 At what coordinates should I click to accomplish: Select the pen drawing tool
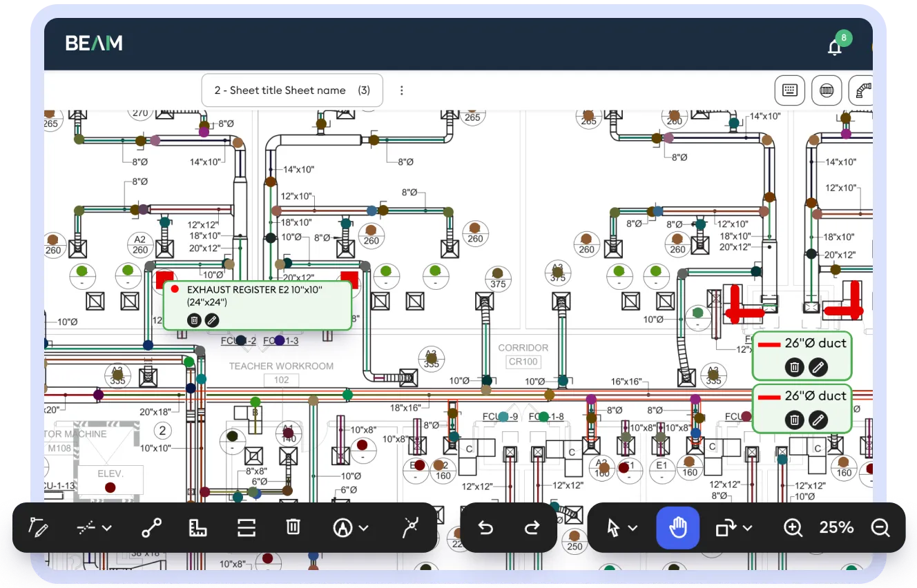pyautogui.click(x=39, y=528)
